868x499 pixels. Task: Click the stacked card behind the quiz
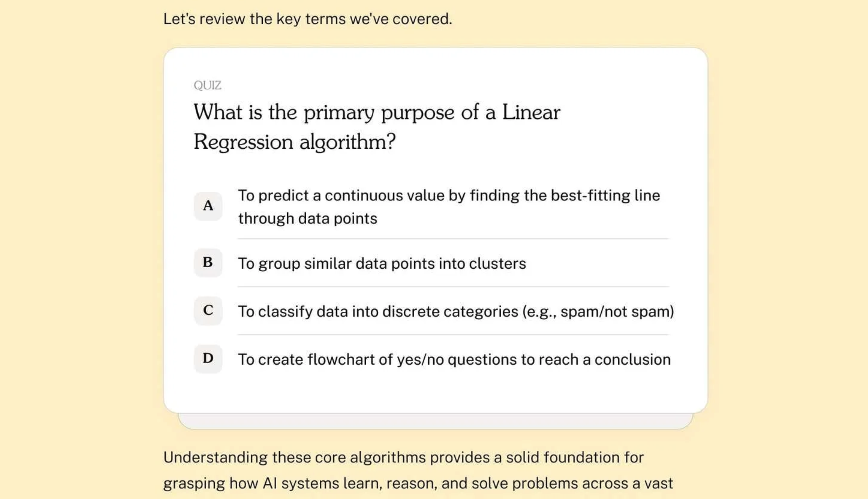point(435,422)
